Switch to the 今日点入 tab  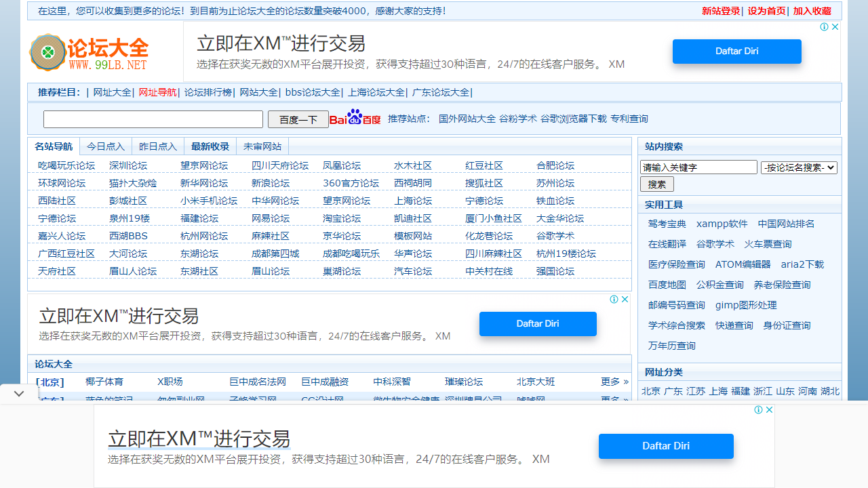[106, 146]
